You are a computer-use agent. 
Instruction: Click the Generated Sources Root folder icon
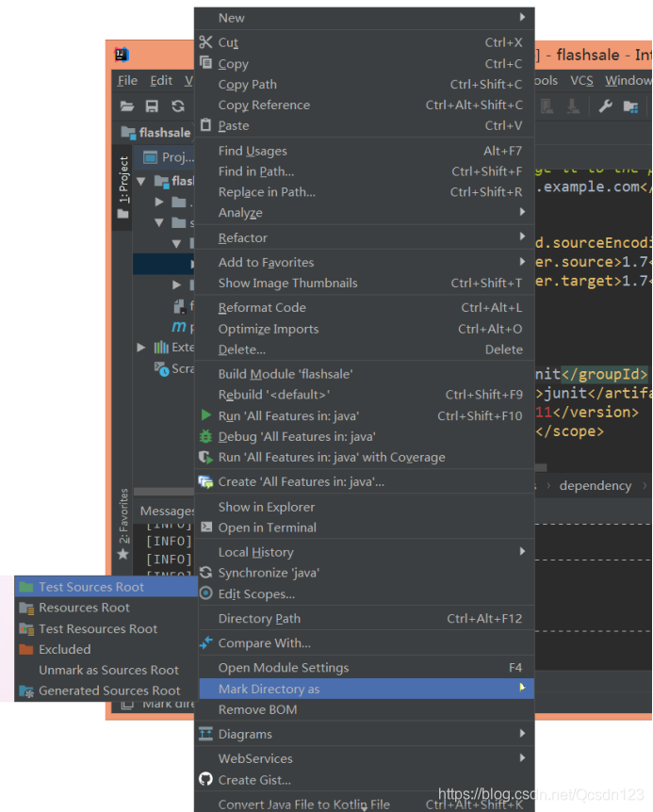pyautogui.click(x=25, y=690)
